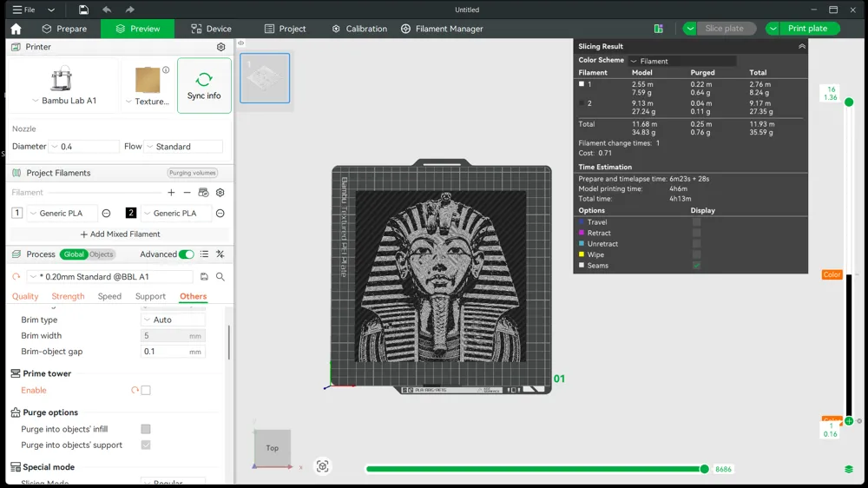The height and width of the screenshot is (488, 868).
Task: Save the process preset icon
Action: pos(204,276)
